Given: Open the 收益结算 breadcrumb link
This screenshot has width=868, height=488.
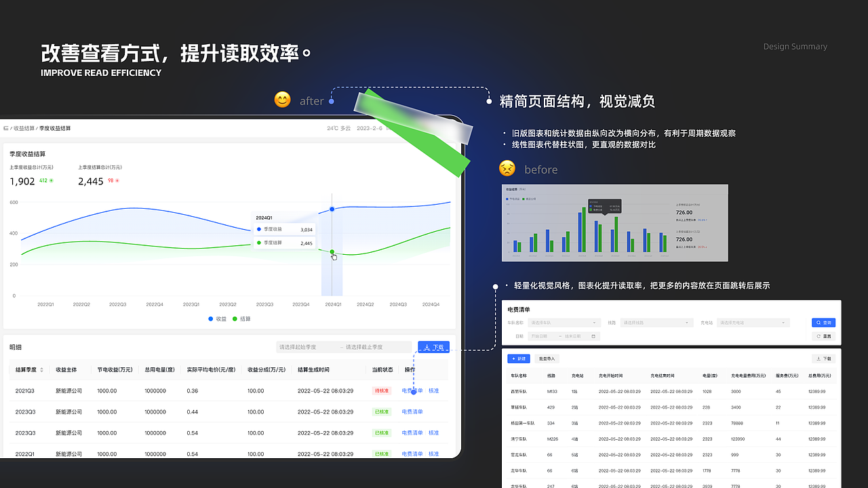Looking at the screenshot, I should [x=24, y=128].
